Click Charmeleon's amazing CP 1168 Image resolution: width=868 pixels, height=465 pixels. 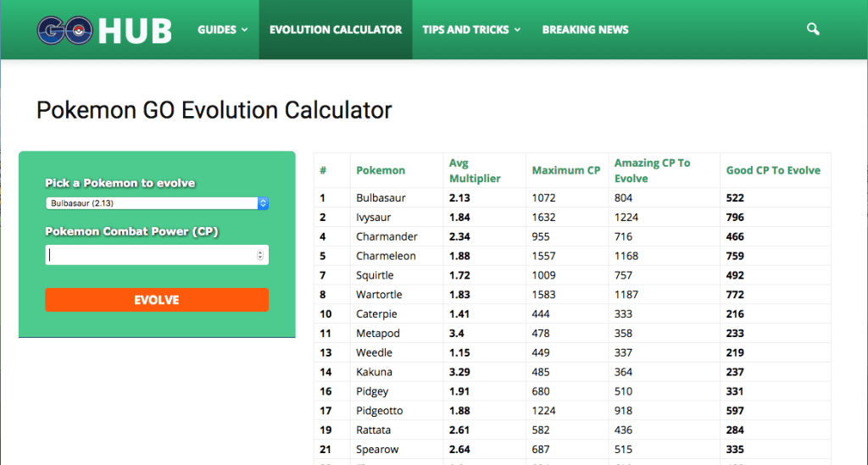point(626,256)
